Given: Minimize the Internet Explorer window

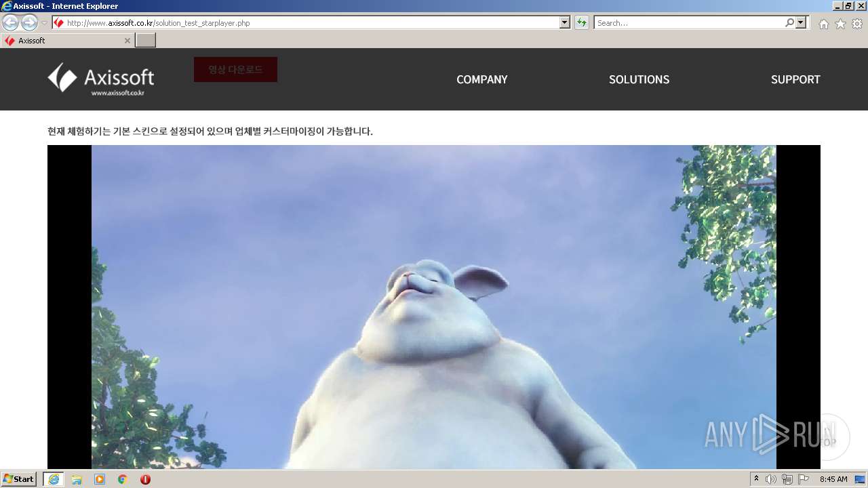Looking at the screenshot, I should [838, 5].
